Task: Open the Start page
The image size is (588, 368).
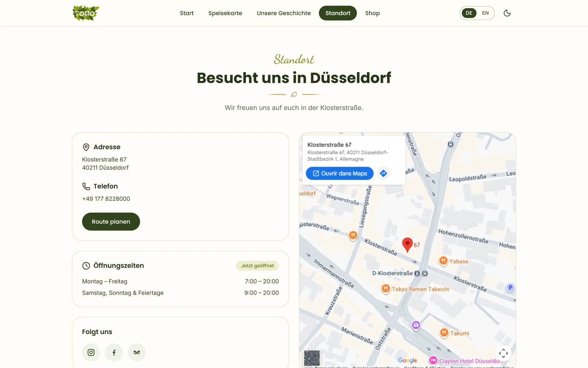Action: [187, 13]
